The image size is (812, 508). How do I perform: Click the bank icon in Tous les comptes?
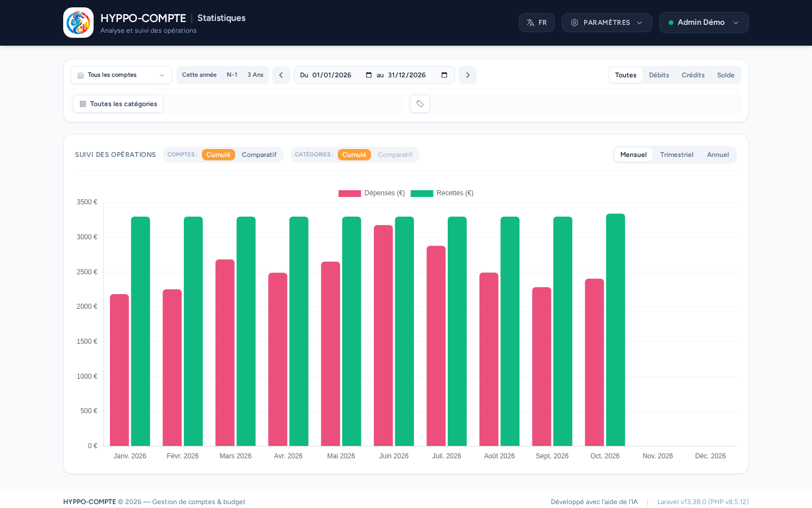click(81, 75)
